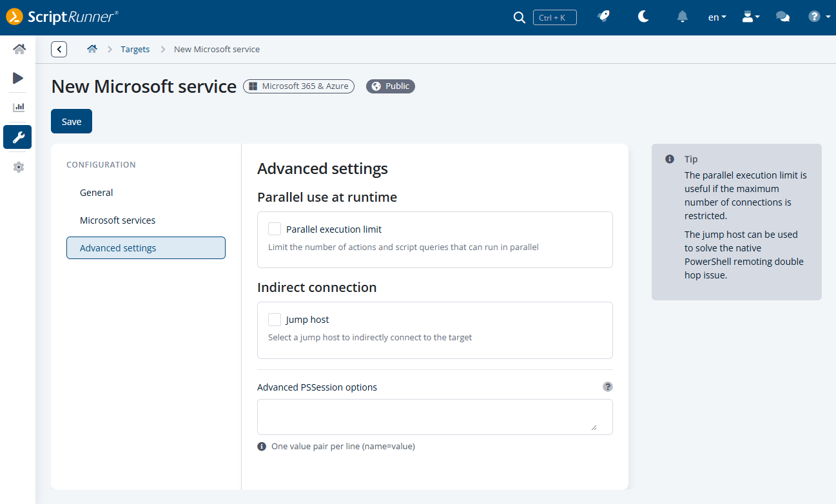Click the Microsoft 365 & Azure badge
This screenshot has width=836, height=504.
click(x=298, y=86)
